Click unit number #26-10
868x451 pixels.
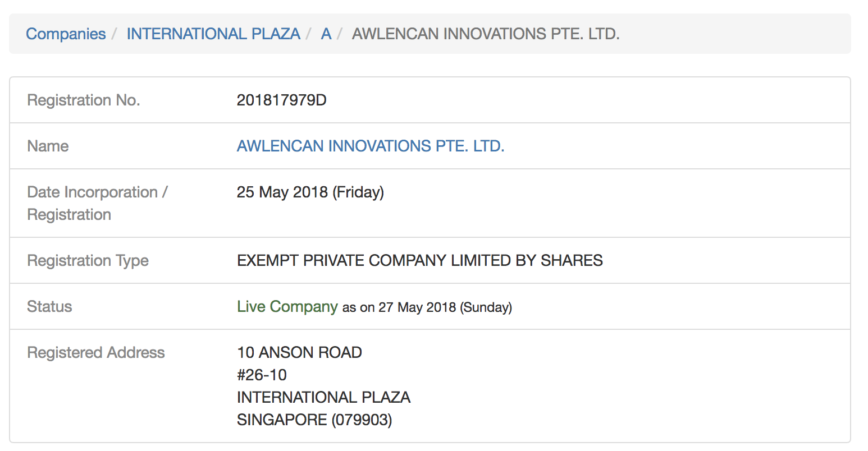[x=262, y=375]
